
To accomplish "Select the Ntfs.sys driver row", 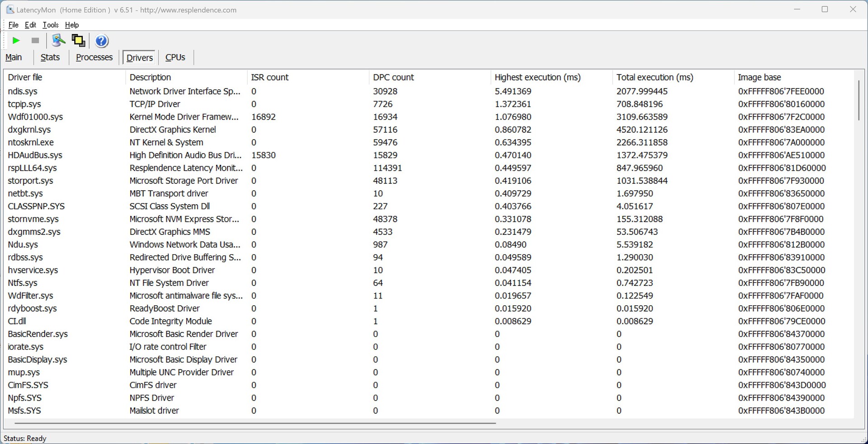I will coord(429,283).
